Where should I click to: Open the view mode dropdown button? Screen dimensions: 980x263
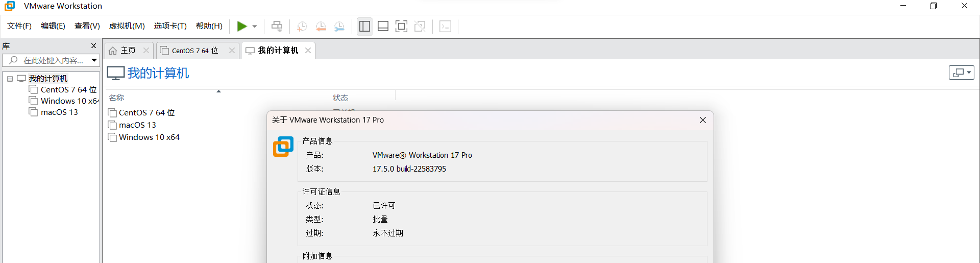pos(962,73)
